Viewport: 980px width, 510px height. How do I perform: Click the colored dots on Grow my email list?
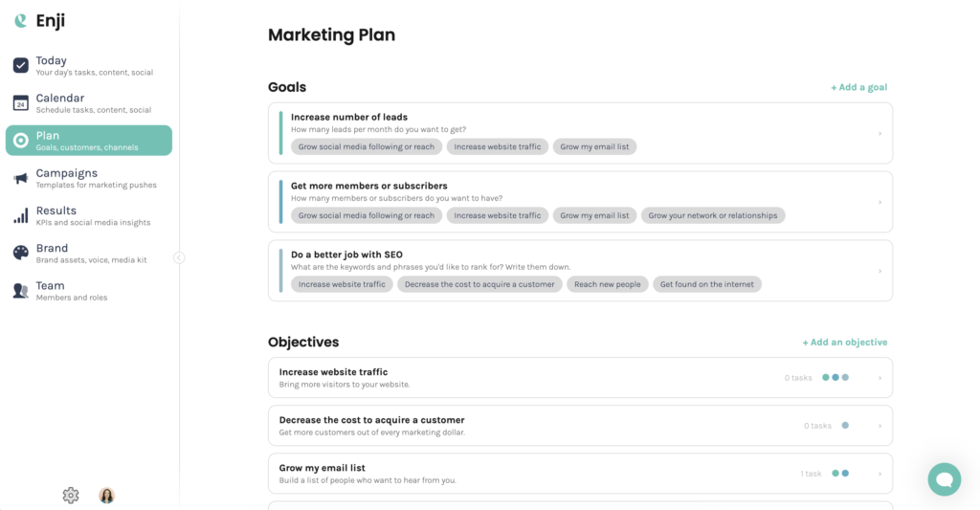click(840, 473)
